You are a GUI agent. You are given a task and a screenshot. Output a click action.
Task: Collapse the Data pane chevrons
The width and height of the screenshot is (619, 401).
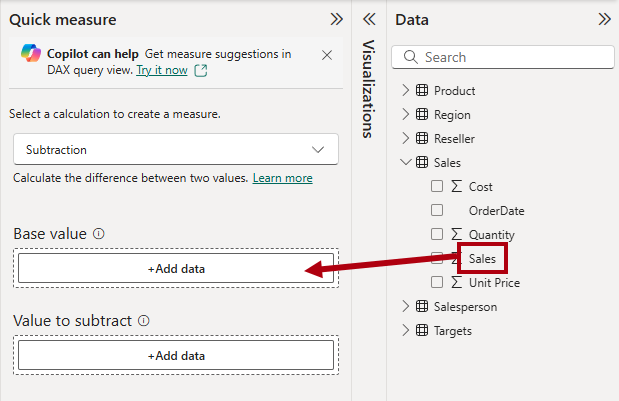pyautogui.click(x=604, y=19)
